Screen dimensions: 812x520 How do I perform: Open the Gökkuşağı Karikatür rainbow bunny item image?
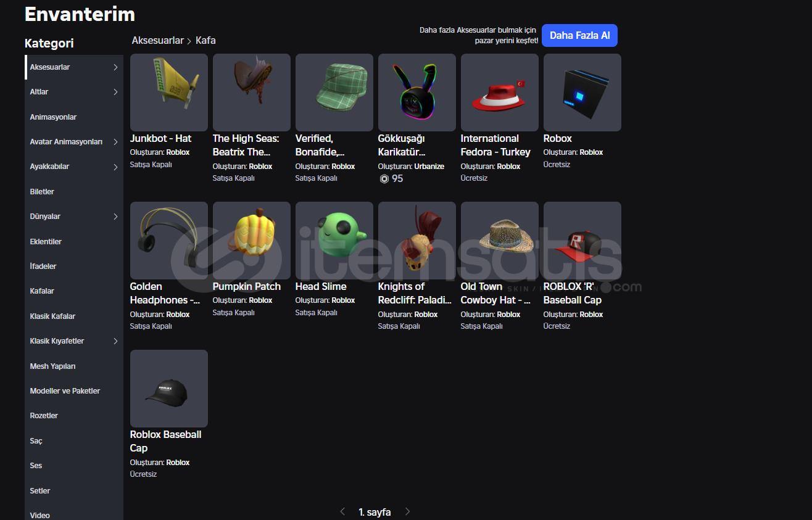point(417,93)
